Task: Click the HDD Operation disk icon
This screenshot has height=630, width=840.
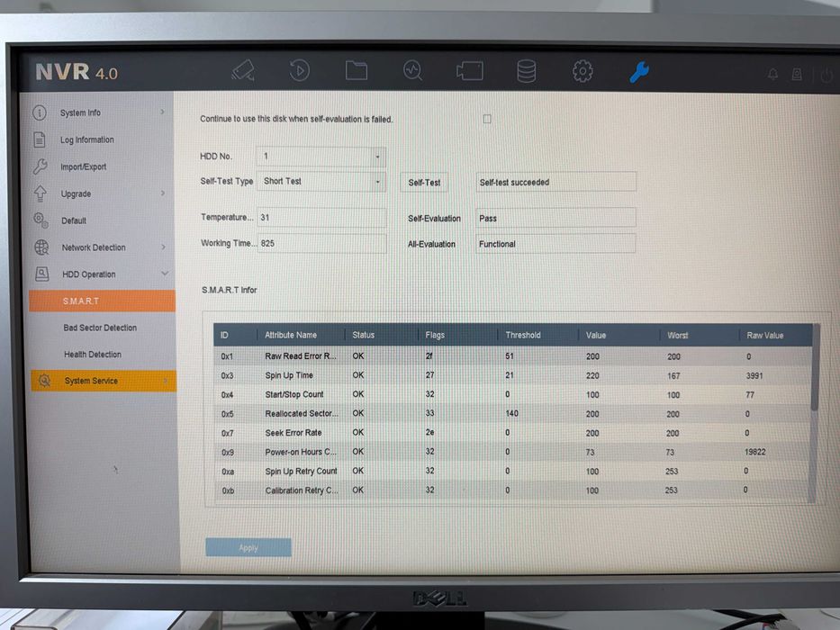Action: (x=41, y=274)
